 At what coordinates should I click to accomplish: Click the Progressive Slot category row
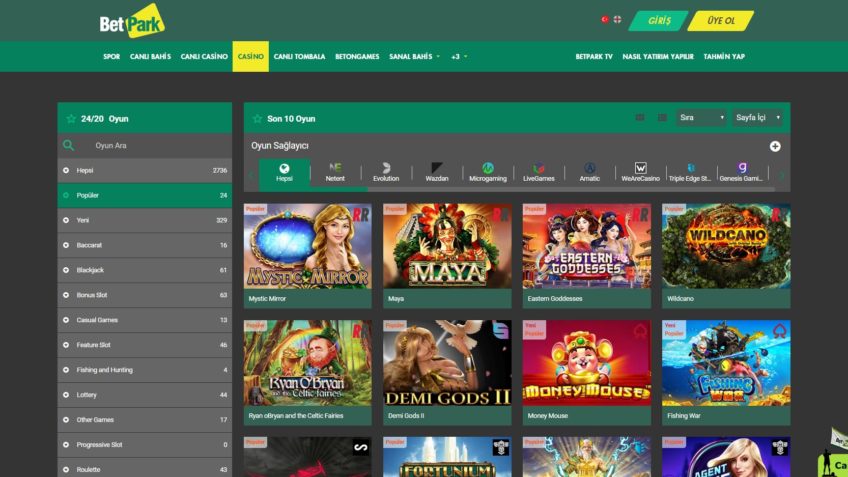145,445
